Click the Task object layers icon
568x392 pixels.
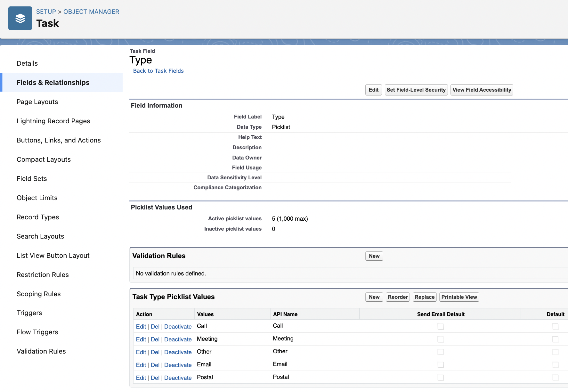pyautogui.click(x=20, y=18)
